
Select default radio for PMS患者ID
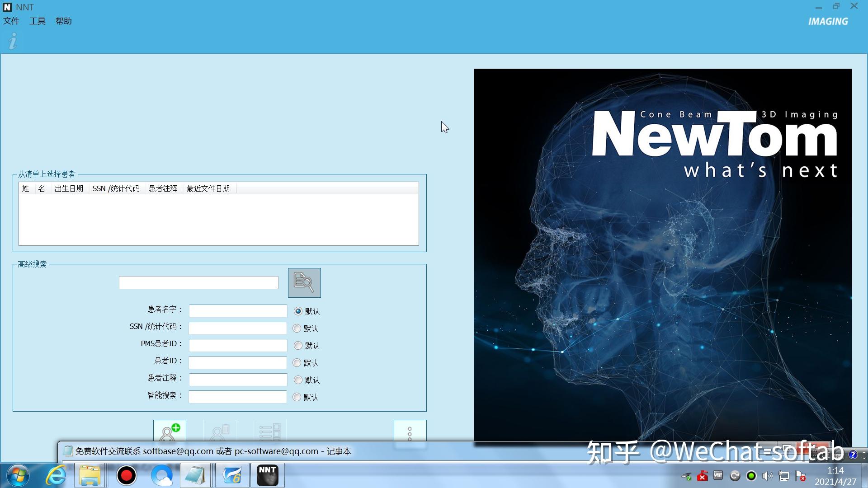click(298, 346)
